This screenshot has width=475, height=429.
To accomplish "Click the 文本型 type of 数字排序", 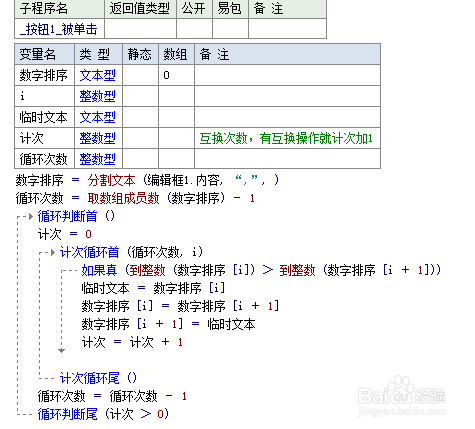I will point(97,75).
